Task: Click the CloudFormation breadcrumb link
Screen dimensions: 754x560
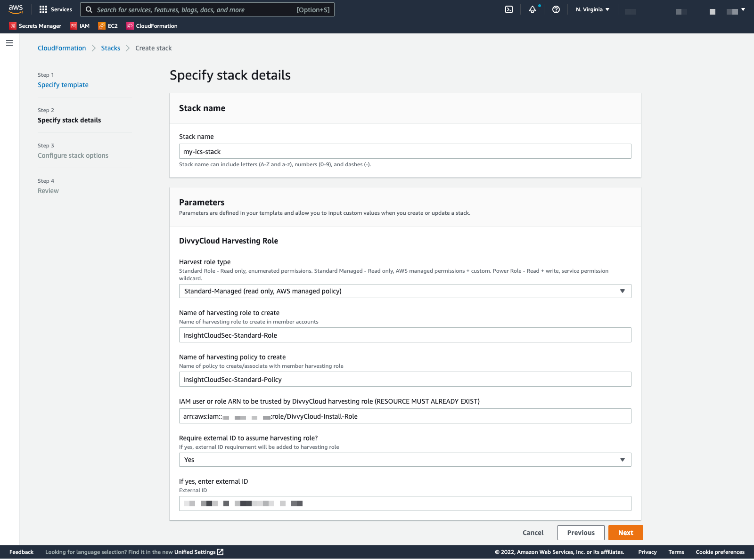Action: [62, 48]
